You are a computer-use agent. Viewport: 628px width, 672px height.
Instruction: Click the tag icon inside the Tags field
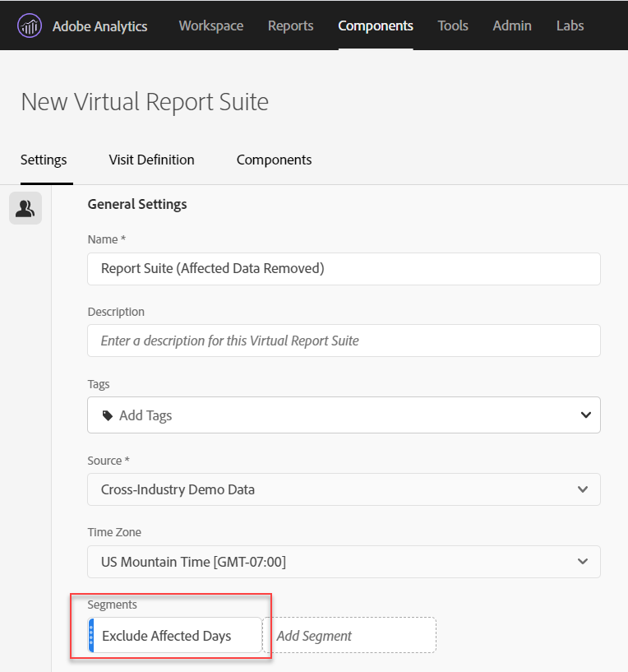[108, 415]
